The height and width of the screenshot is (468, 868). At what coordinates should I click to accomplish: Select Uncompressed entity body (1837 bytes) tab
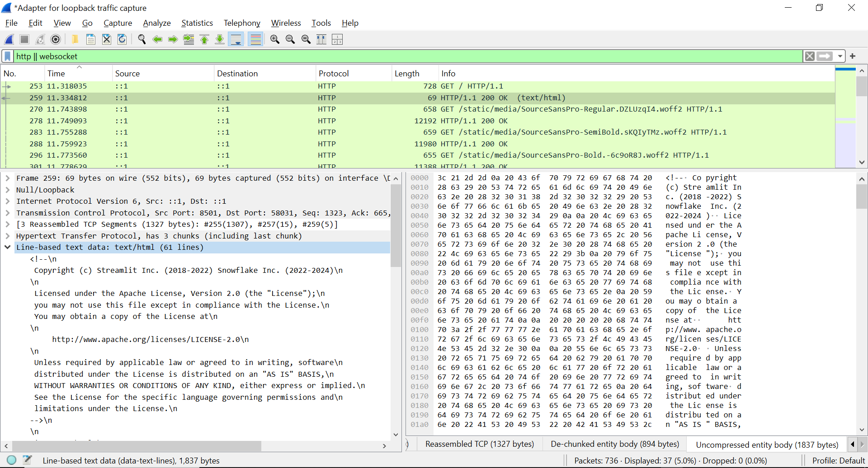(767, 445)
